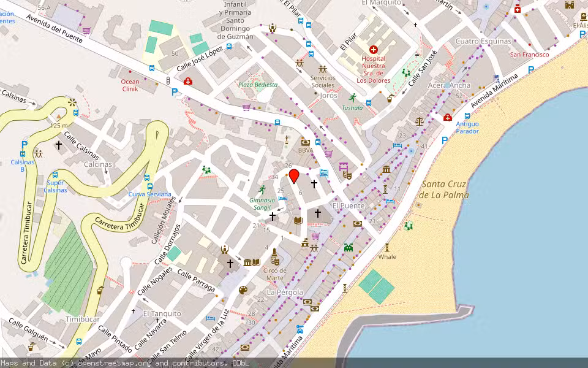
Task: Select the BBVA bank label
Action: 304,149
